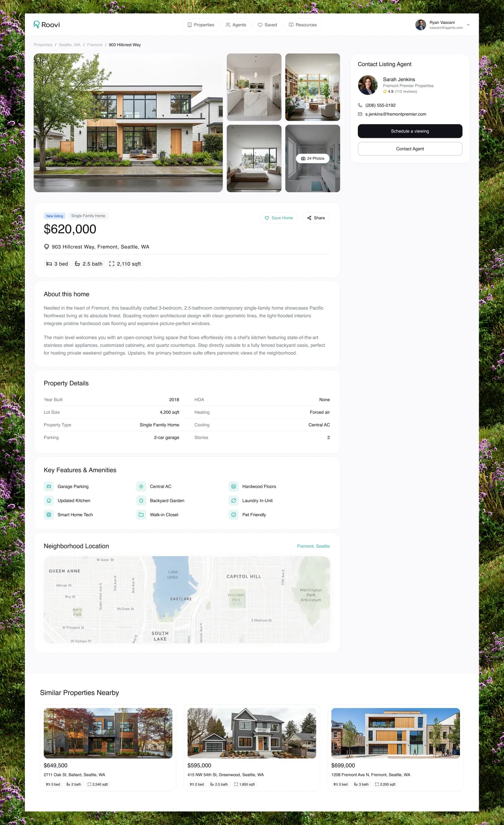Screen dimensions: 504x825
Task: Click the Hardwood Floors amenity icon
Action: pyautogui.click(x=234, y=486)
